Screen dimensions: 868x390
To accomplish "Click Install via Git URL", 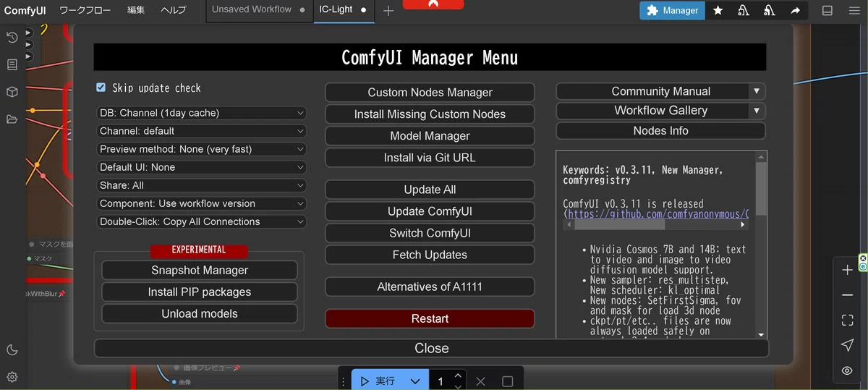I will [430, 158].
